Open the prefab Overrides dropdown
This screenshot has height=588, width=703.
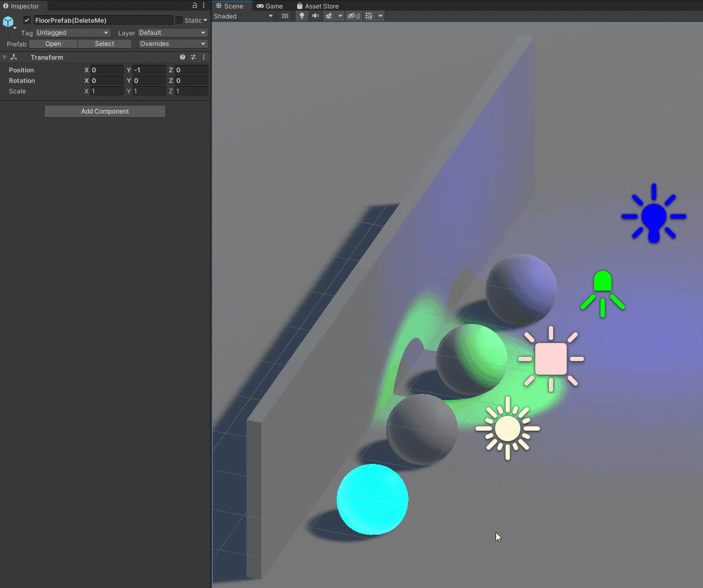(x=173, y=44)
